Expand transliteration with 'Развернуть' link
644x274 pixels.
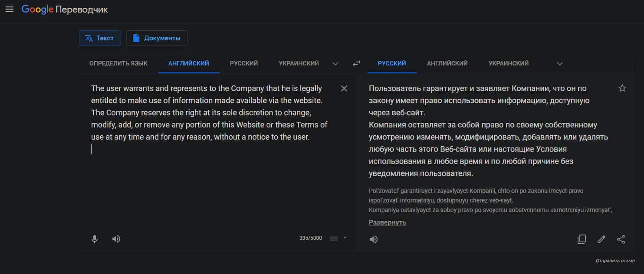388,222
